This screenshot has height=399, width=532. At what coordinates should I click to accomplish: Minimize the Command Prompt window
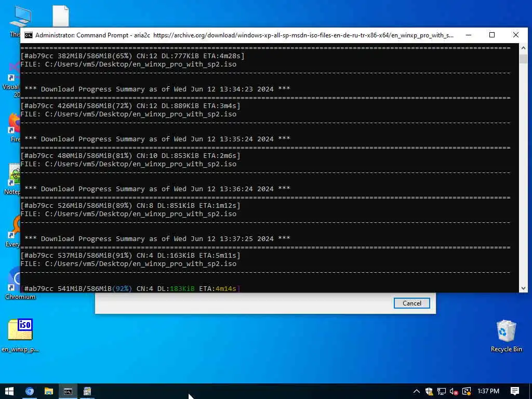[469, 35]
